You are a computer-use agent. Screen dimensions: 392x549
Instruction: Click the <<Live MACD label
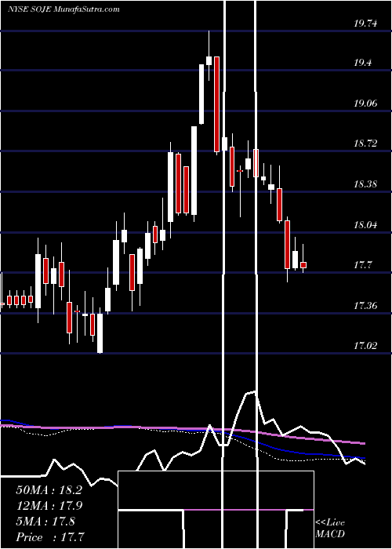330,528
